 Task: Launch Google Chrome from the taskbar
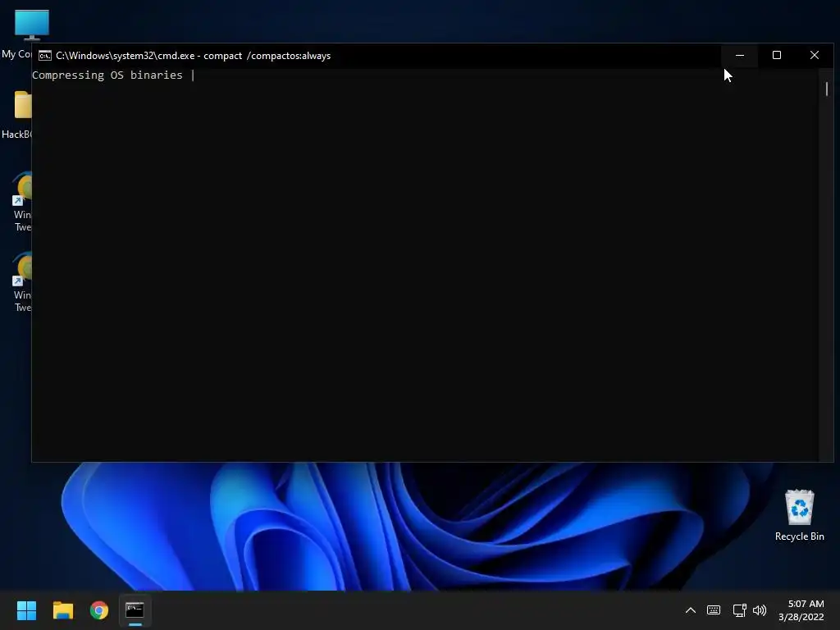[x=99, y=609]
